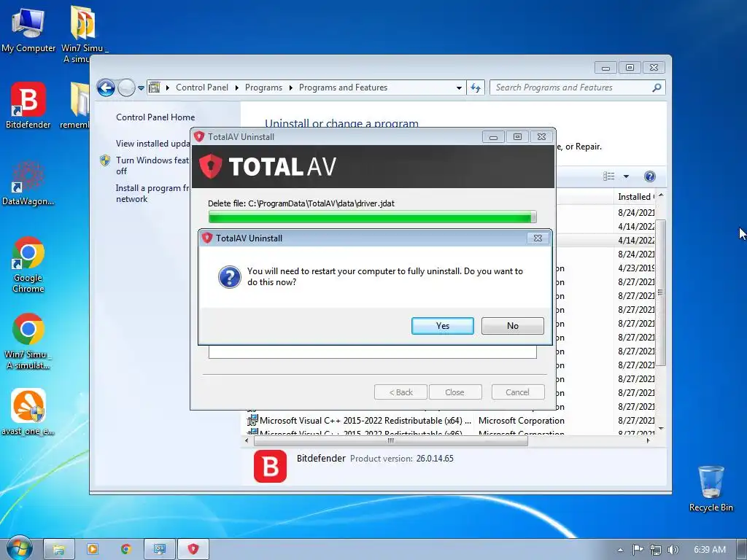Decline restart by clicking No
Viewport: 747px width, 560px height.
[513, 326]
